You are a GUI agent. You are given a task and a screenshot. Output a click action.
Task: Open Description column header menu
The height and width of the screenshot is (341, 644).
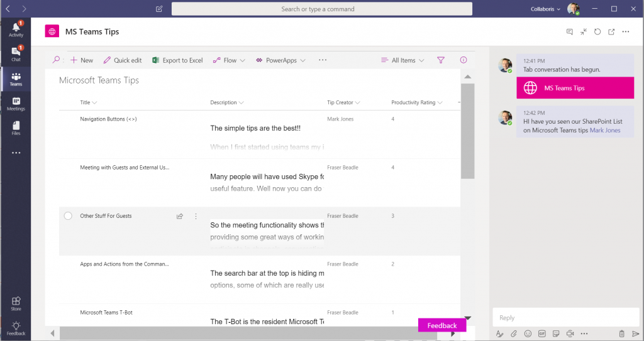coord(227,102)
